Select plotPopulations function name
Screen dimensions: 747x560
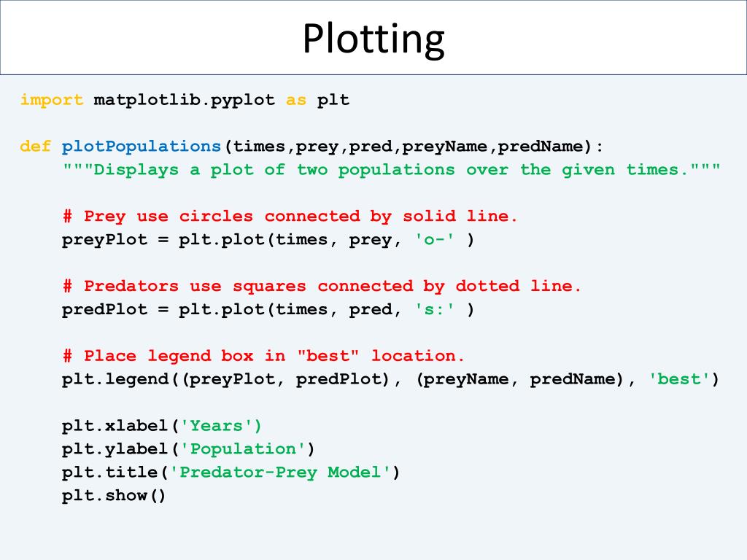click(142, 146)
